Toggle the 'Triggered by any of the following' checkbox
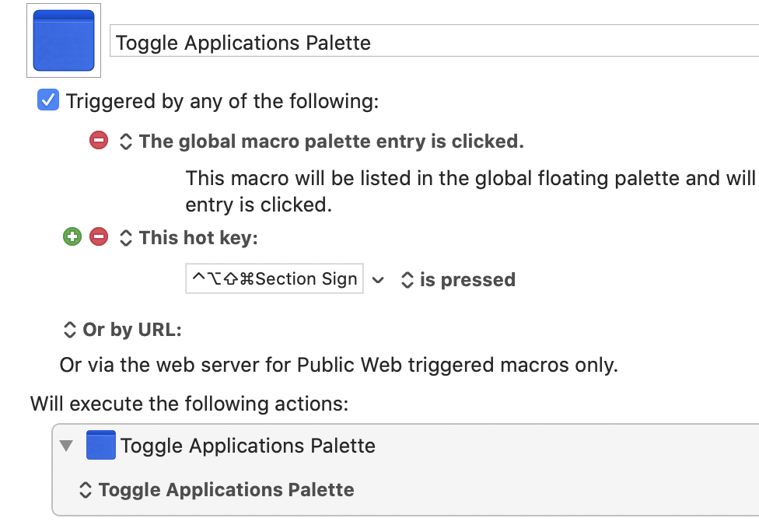The height and width of the screenshot is (532, 759). 48,100
